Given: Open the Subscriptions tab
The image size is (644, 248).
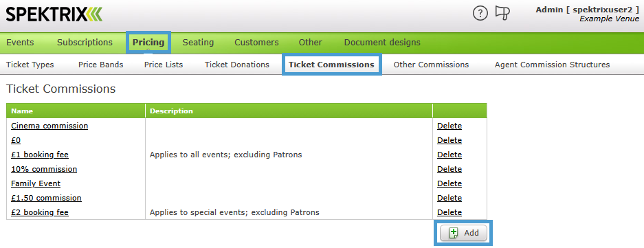Looking at the screenshot, I should (85, 43).
